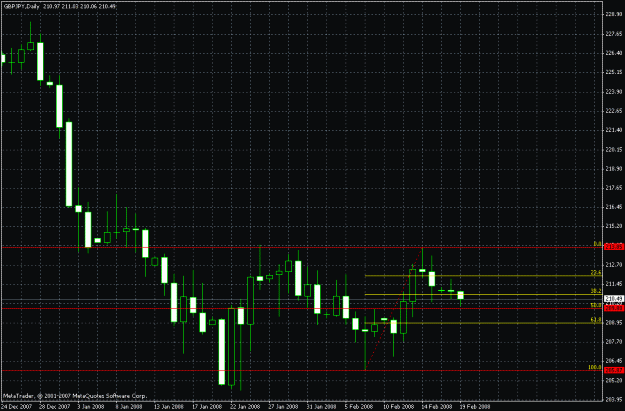Click the 27 Jan 2008 date label
Image resolution: width=625 pixels, height=411 pixels.
point(283,407)
